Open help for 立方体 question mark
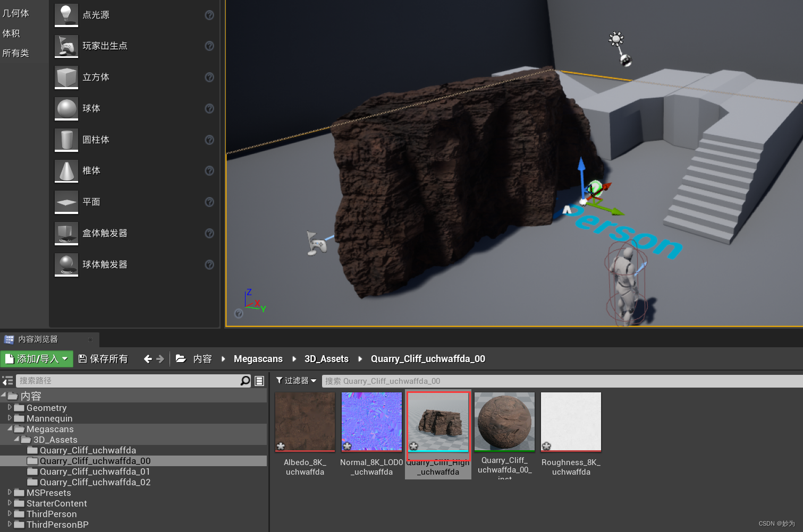Viewport: 803px width, 532px height. [209, 78]
